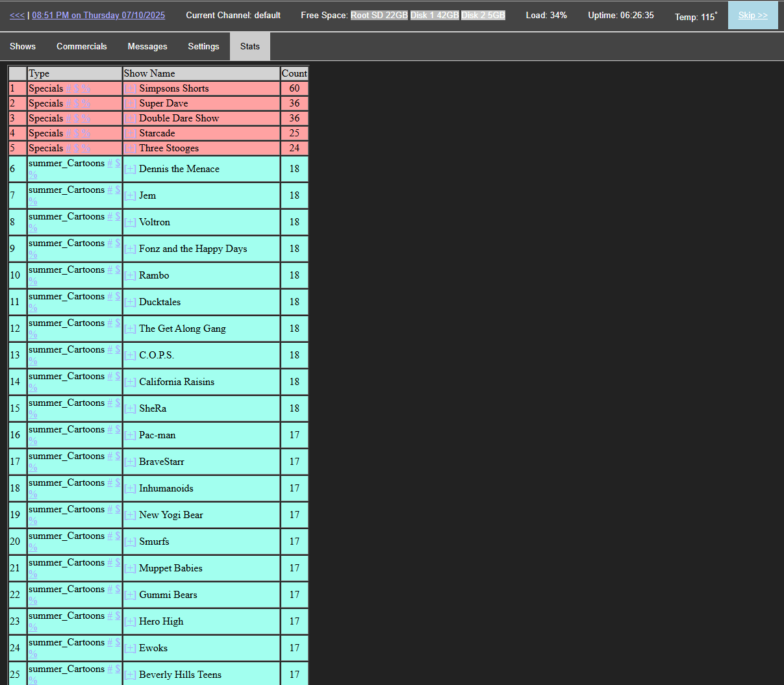Click the # link in Super Dave row

pos(68,104)
